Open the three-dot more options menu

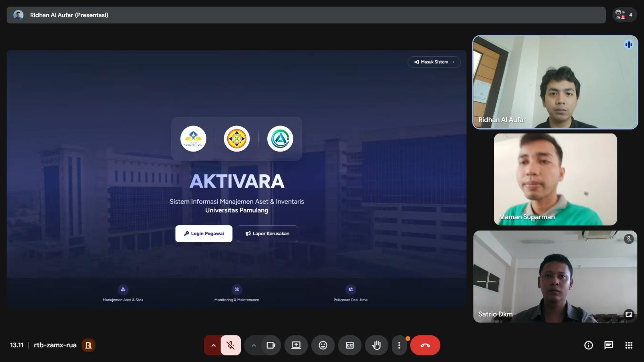point(399,345)
